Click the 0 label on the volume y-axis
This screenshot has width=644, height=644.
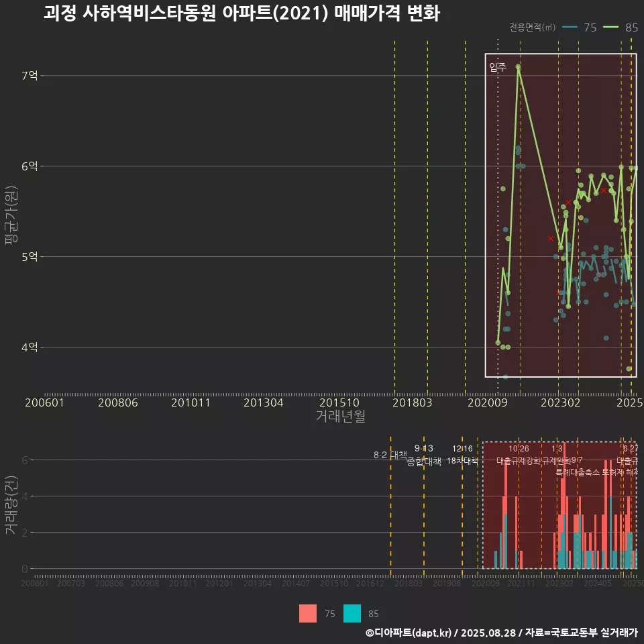(x=25, y=569)
